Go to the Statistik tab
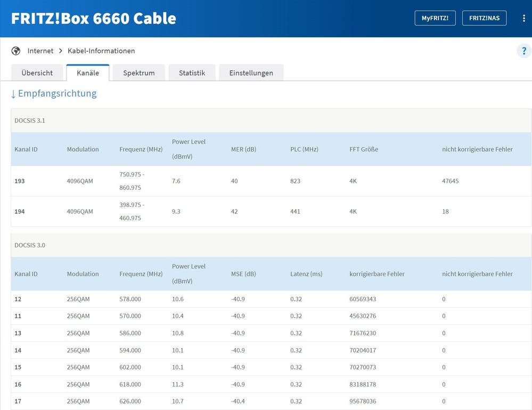This screenshot has width=532, height=410. [x=192, y=73]
